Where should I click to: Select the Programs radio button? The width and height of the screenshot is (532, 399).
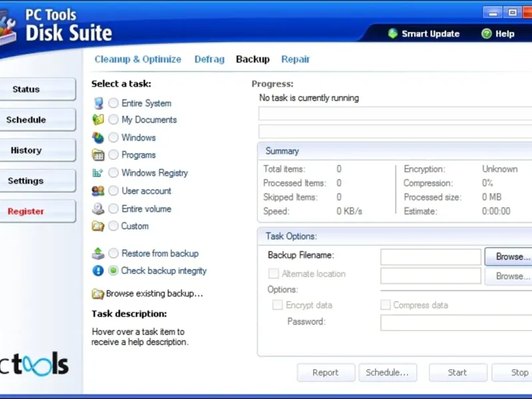tap(113, 155)
